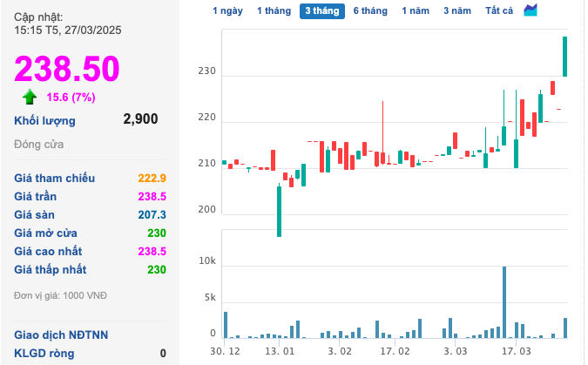Image resolution: width=588 pixels, height=365 pixels.
Task: Click the green up arrow price change icon
Action: tap(30, 97)
